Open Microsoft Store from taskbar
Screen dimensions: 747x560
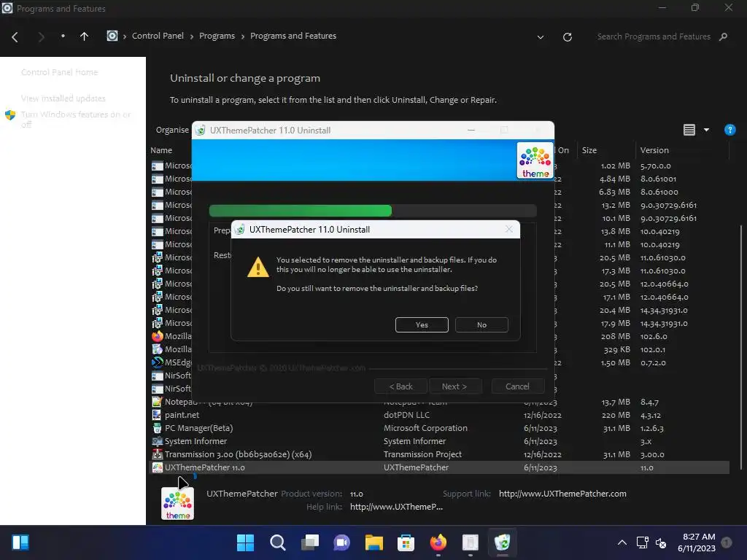(406, 542)
